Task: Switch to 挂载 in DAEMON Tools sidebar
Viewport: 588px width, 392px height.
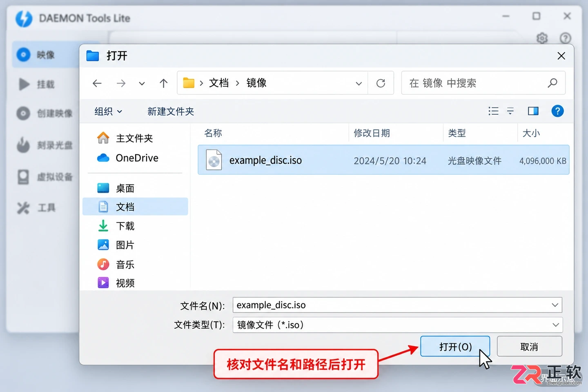Action: coord(46,84)
